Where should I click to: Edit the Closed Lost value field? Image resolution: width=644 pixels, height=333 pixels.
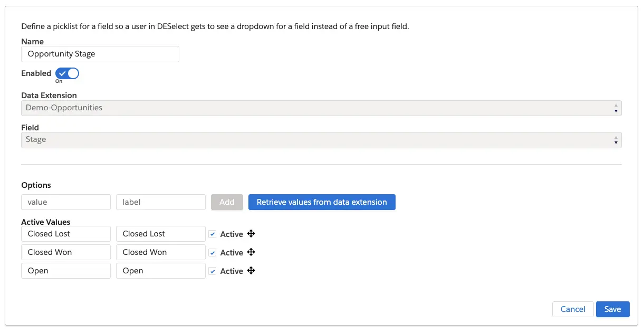click(66, 234)
